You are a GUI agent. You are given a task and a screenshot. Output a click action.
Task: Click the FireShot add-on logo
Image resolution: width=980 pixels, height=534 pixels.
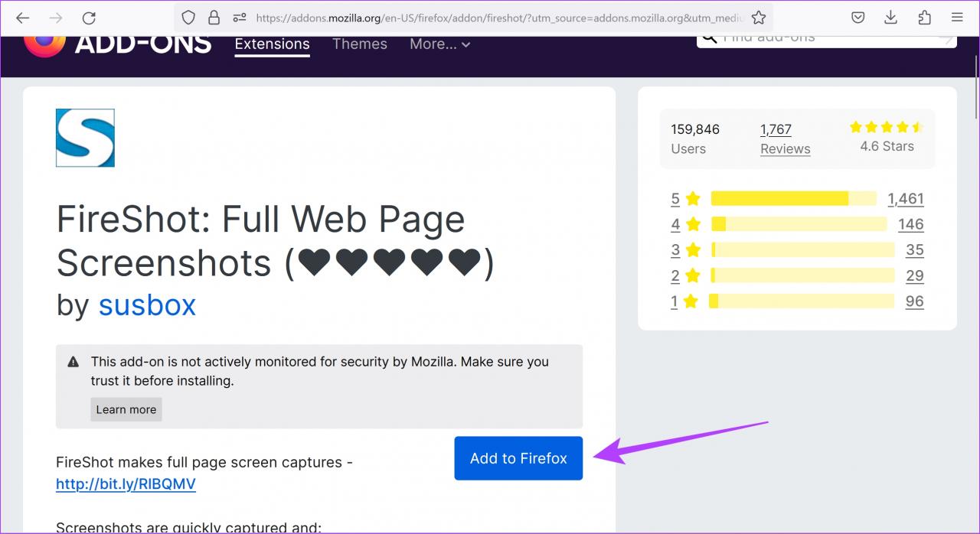pos(85,138)
